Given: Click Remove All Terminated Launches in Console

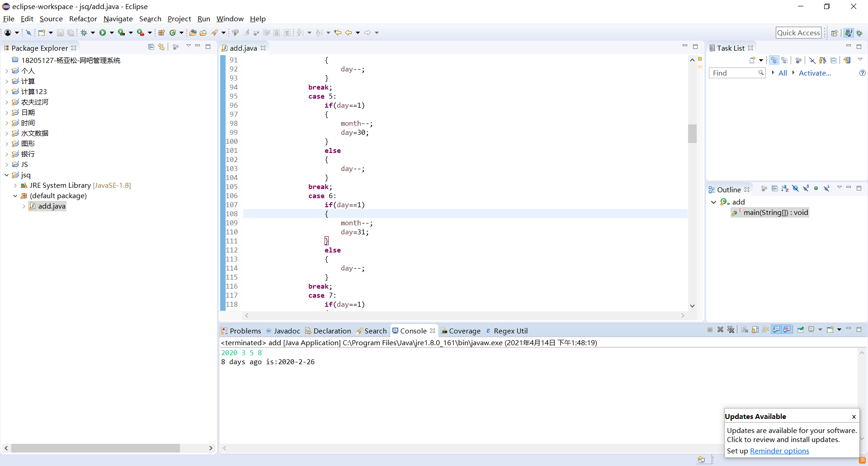Looking at the screenshot, I should click(731, 330).
